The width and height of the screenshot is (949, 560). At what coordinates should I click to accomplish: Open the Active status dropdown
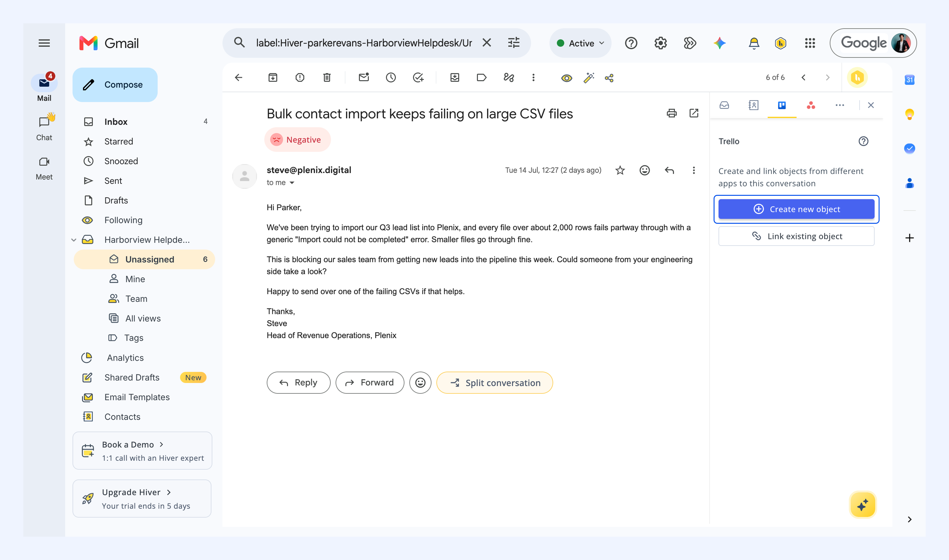pyautogui.click(x=580, y=43)
